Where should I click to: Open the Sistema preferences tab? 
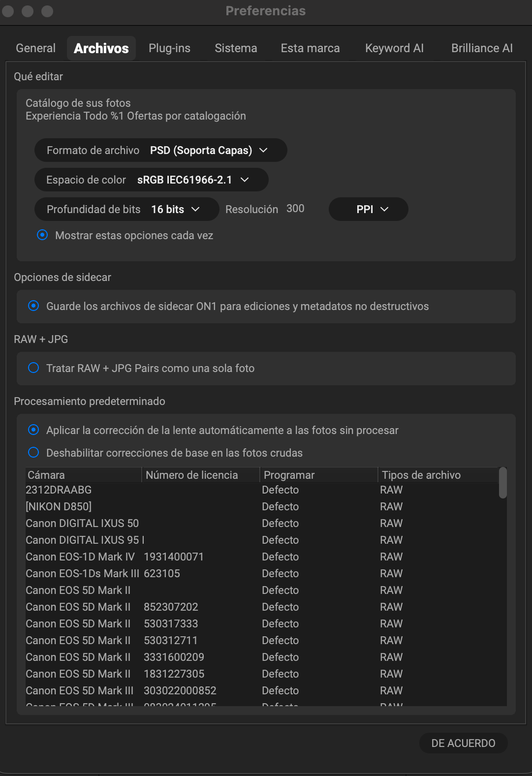236,48
